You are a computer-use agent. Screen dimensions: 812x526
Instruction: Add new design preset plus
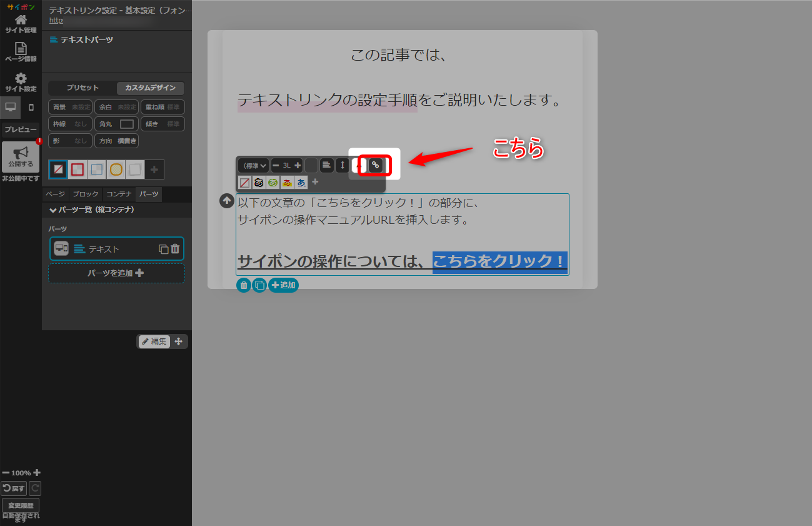154,169
